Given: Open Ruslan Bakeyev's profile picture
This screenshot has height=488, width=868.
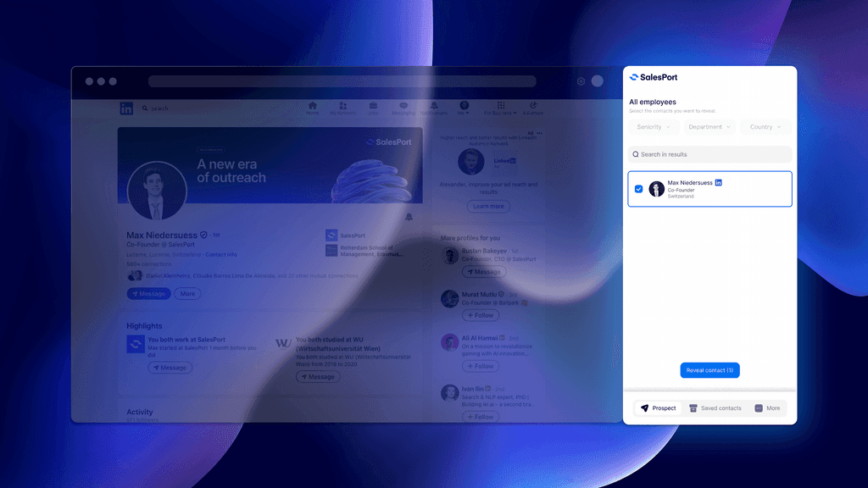Looking at the screenshot, I should coord(449,256).
